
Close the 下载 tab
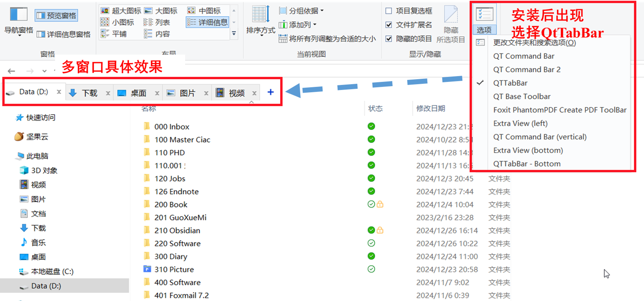[108, 93]
